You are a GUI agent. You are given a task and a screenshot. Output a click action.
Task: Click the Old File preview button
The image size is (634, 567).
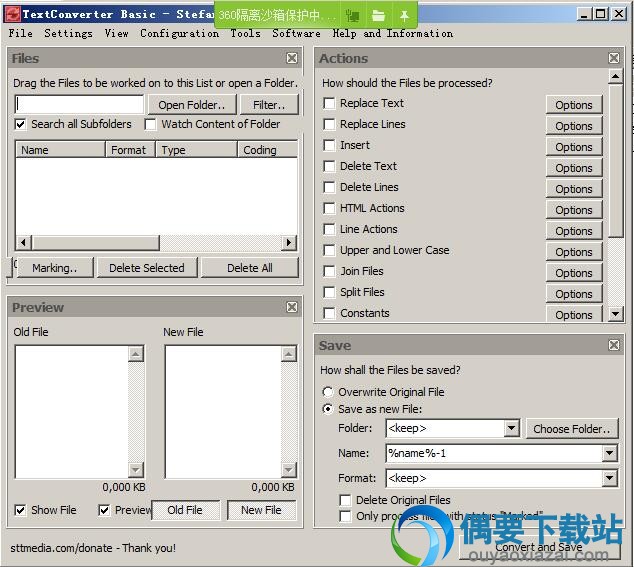186,510
